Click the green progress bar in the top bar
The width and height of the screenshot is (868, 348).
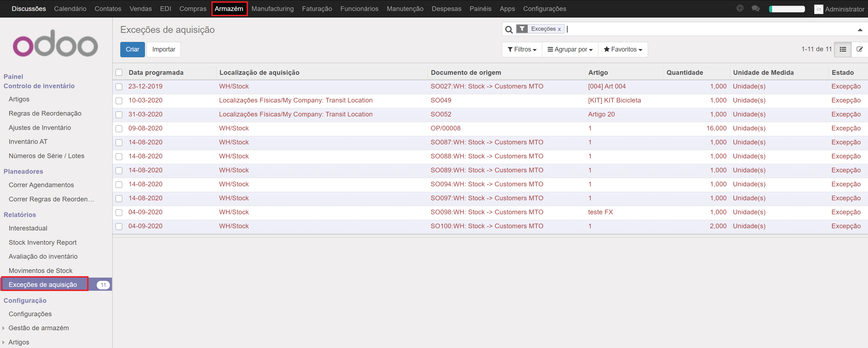[787, 9]
